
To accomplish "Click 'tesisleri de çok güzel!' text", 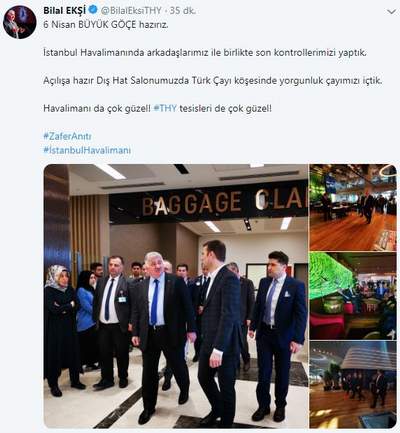I will (x=226, y=108).
